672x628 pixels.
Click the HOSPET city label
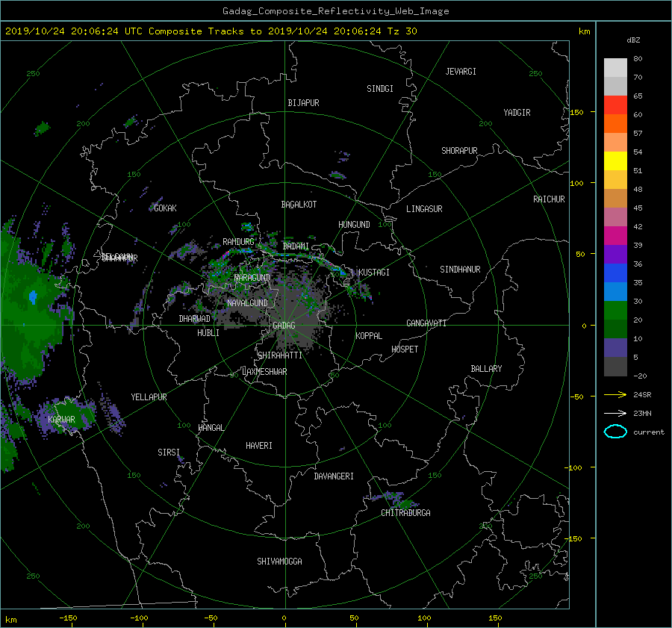[x=405, y=349]
